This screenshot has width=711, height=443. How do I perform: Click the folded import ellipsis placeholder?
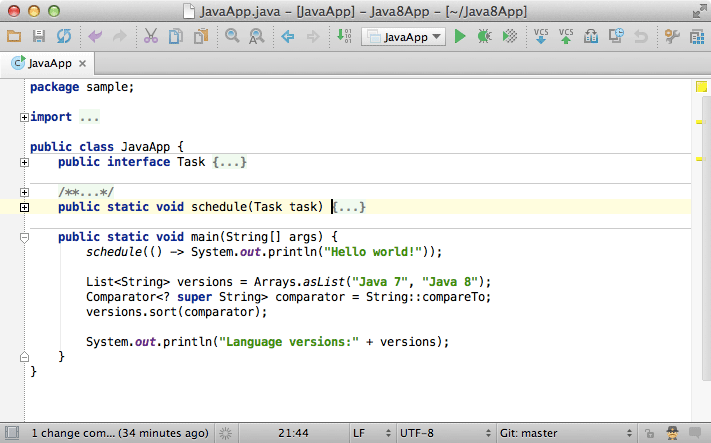(89, 117)
